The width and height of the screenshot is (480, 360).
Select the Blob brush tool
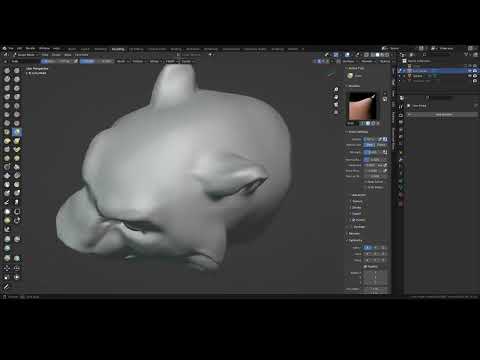coord(17,97)
